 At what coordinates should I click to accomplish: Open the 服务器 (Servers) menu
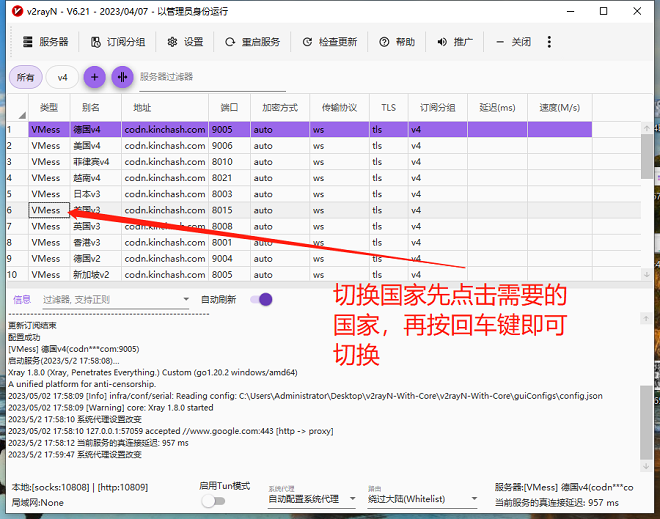[45, 42]
